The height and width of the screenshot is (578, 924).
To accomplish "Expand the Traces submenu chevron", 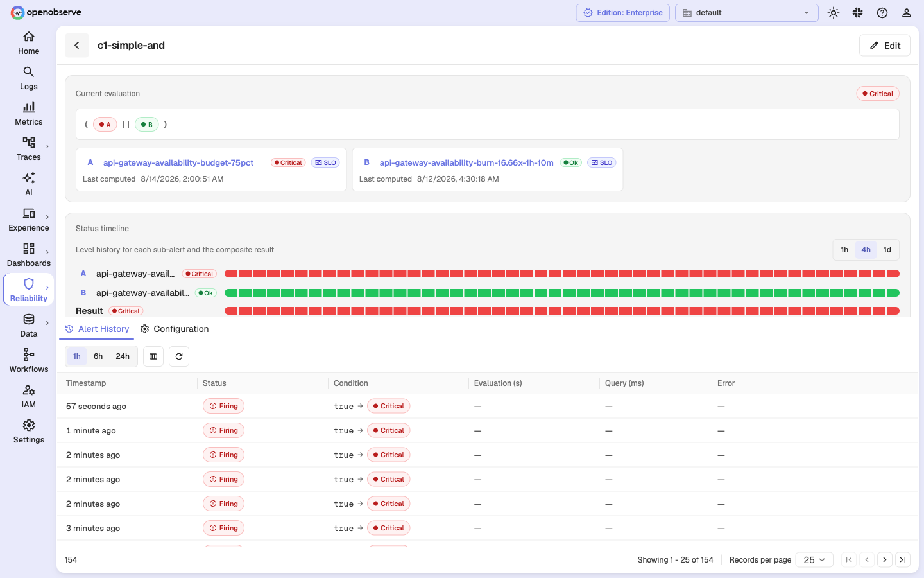I will [47, 146].
